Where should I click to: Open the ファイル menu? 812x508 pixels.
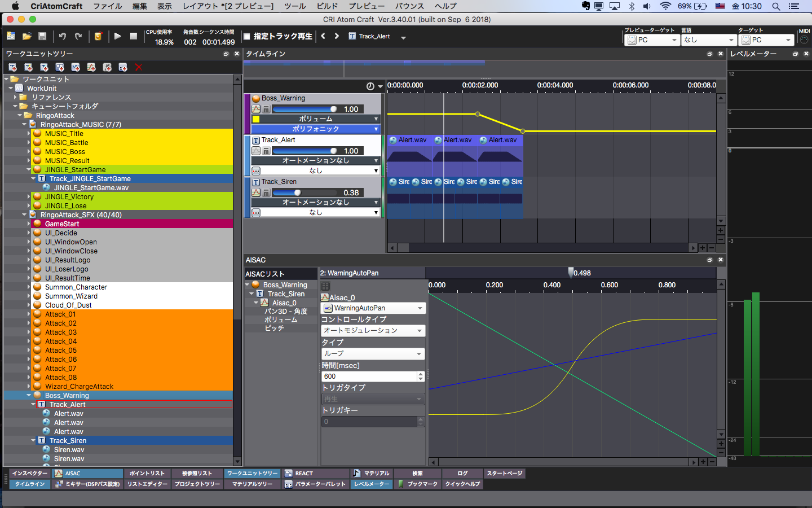click(x=108, y=6)
